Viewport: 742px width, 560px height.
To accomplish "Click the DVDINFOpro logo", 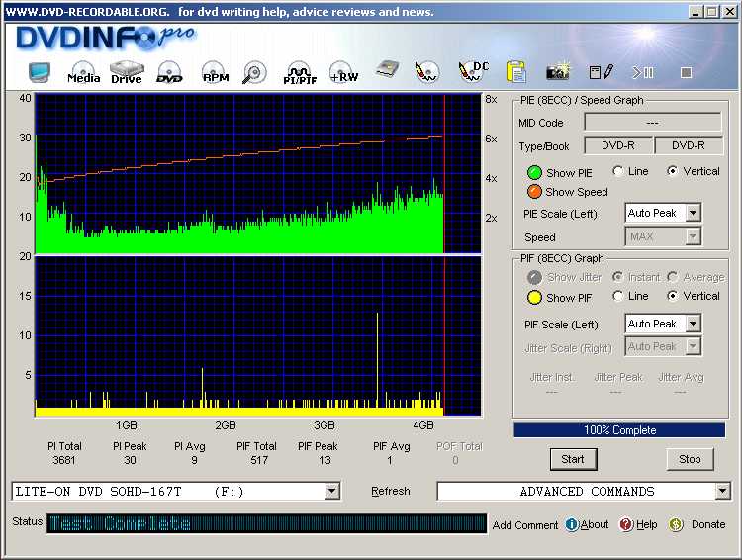I will 105,38.
